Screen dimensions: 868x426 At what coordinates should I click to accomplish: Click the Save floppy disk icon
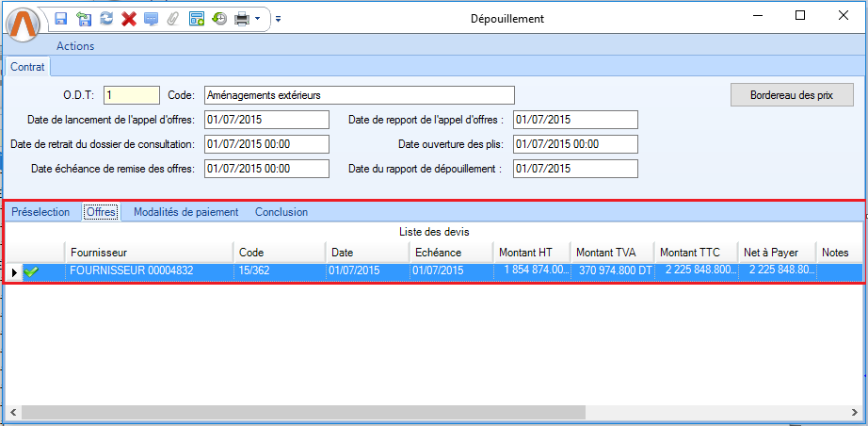click(x=60, y=18)
